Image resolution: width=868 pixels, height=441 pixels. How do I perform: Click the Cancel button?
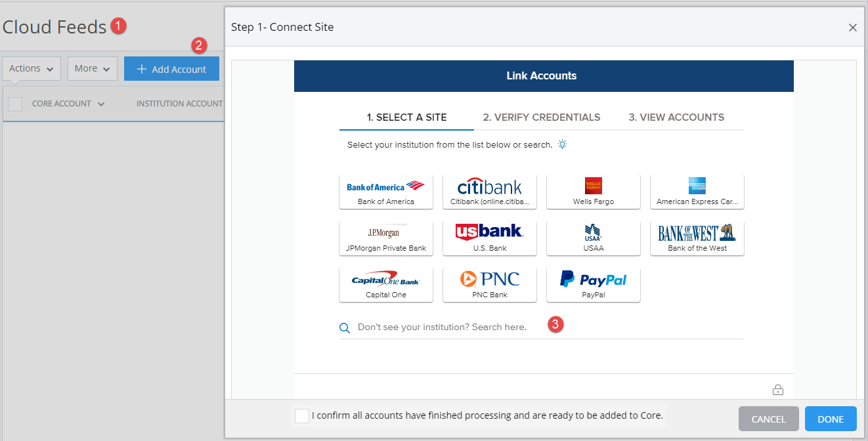coord(769,419)
